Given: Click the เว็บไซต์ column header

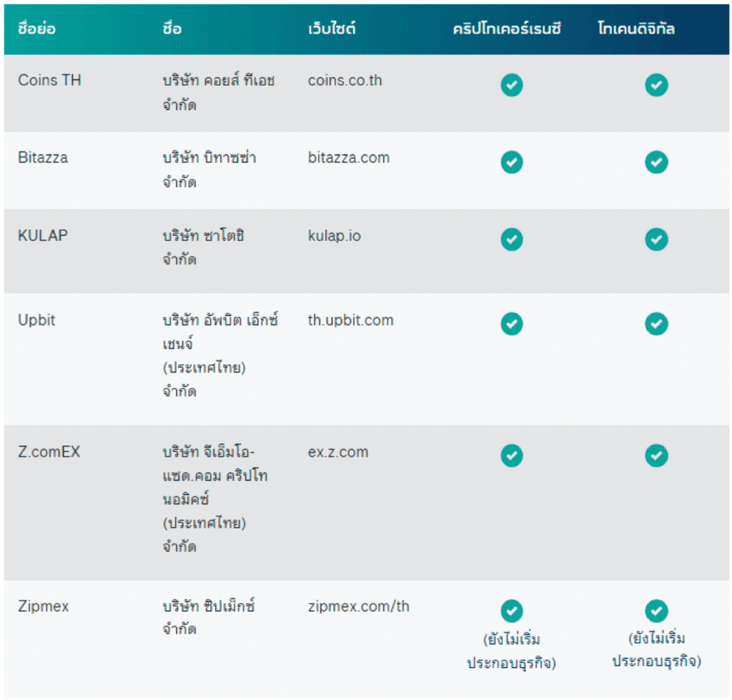Looking at the screenshot, I should pyautogui.click(x=332, y=29).
